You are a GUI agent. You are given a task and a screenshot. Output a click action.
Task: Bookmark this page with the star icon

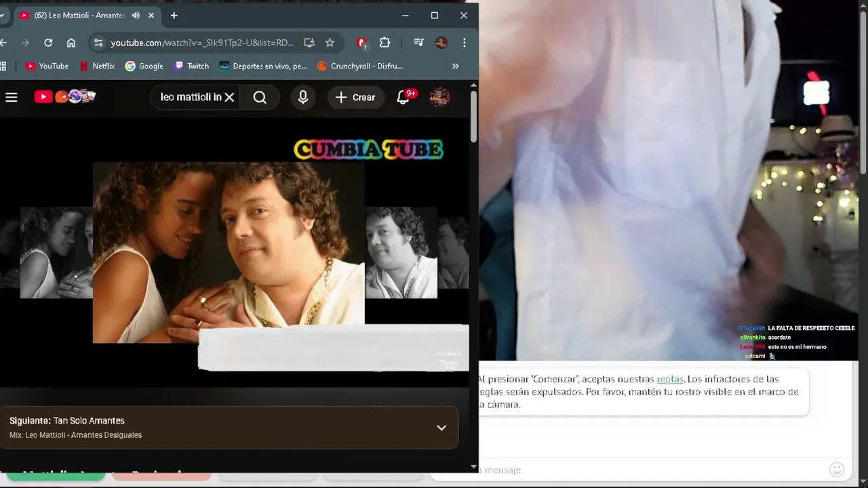[x=330, y=43]
